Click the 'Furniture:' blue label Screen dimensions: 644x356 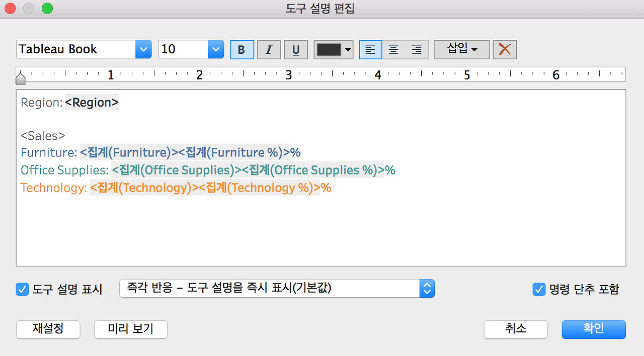pyautogui.click(x=49, y=152)
